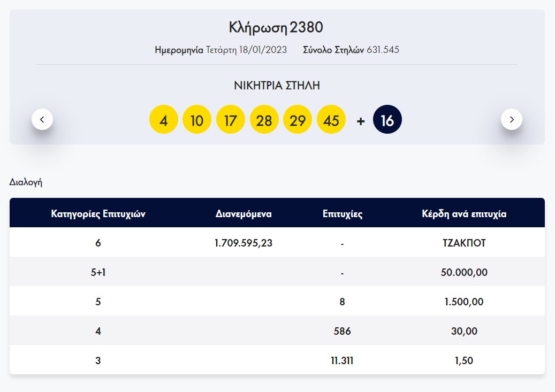Click the ΤΖΑΚΠΟΤ label in the table
Image resolution: width=555 pixels, height=392 pixels.
[465, 242]
